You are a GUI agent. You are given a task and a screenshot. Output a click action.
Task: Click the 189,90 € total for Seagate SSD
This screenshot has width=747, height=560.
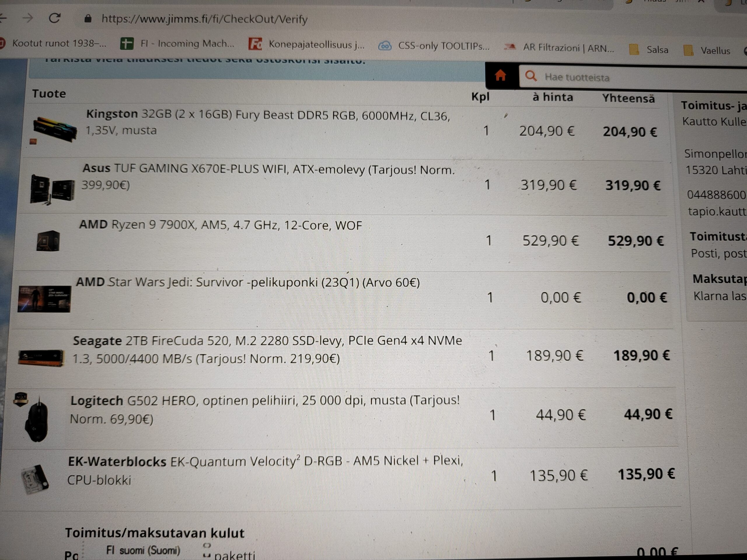click(641, 356)
